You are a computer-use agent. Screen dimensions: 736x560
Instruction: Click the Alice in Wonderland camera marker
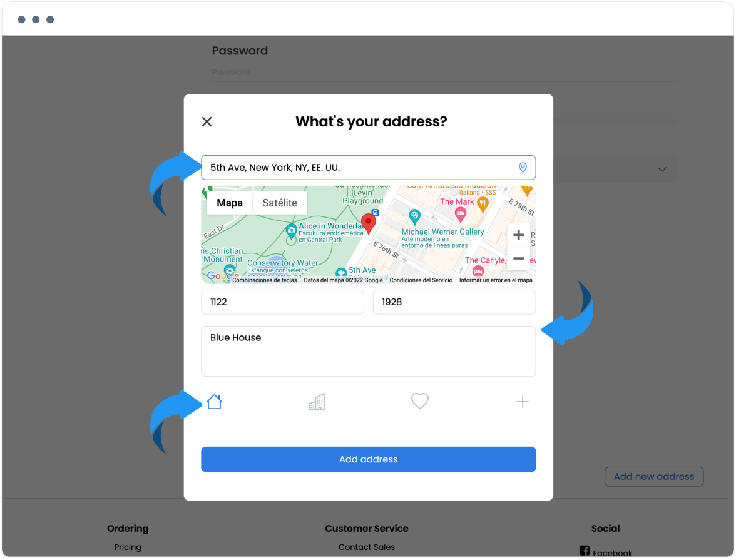tap(291, 230)
